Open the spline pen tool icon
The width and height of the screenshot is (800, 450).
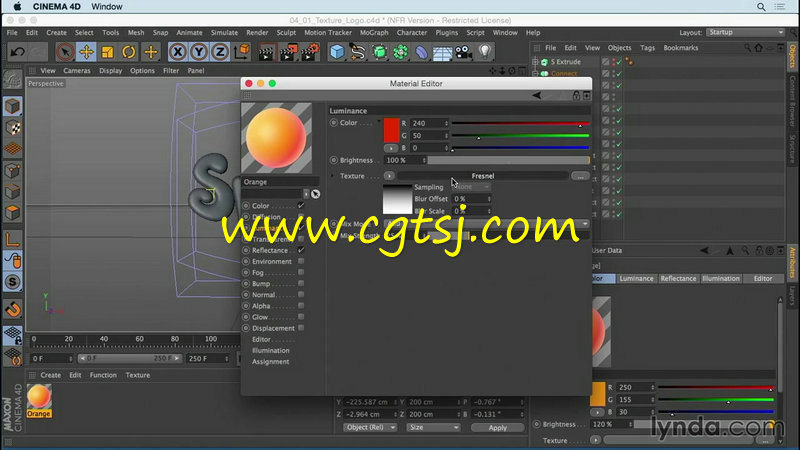(x=358, y=52)
